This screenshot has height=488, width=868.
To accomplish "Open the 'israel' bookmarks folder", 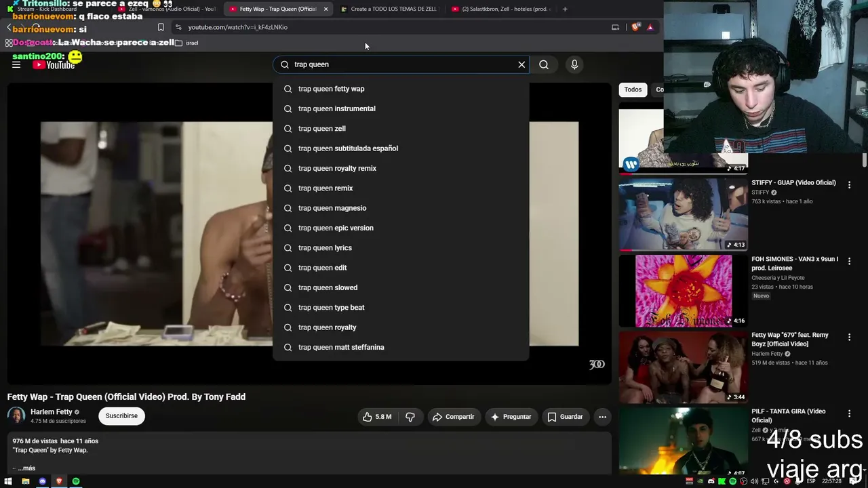I will click(x=187, y=43).
